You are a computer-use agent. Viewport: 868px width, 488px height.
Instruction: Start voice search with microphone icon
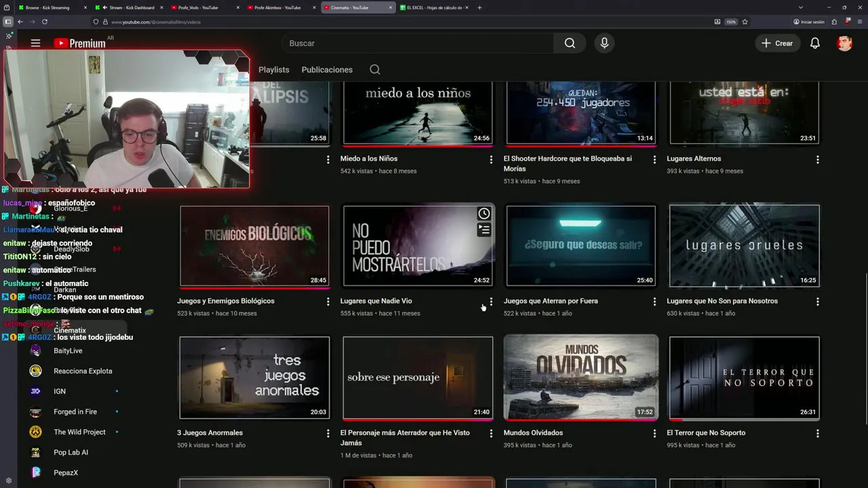(604, 43)
